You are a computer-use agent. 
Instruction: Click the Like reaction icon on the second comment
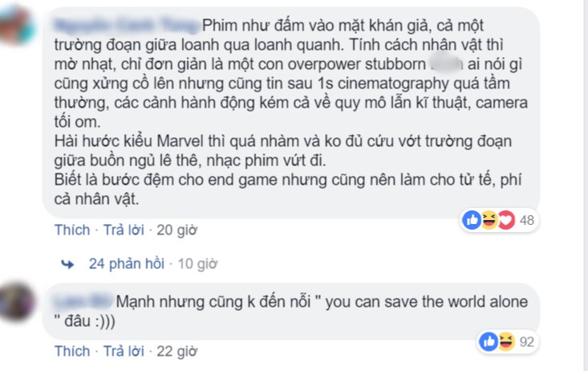[489, 341]
